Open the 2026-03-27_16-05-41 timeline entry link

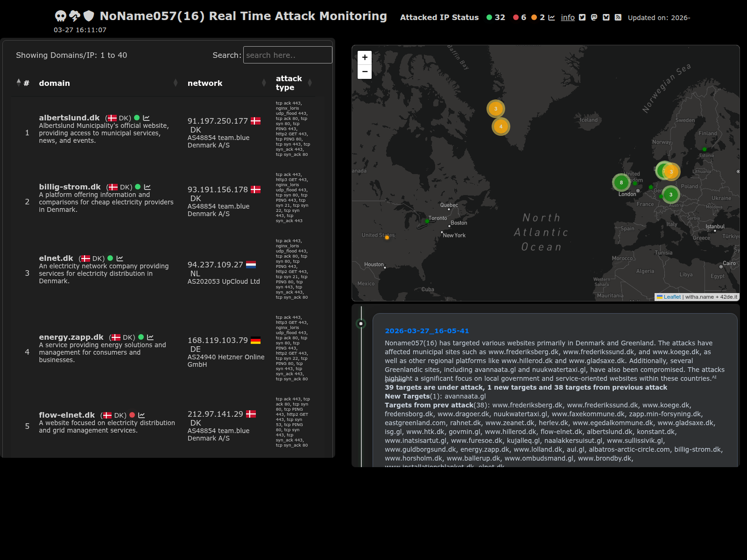click(x=427, y=331)
